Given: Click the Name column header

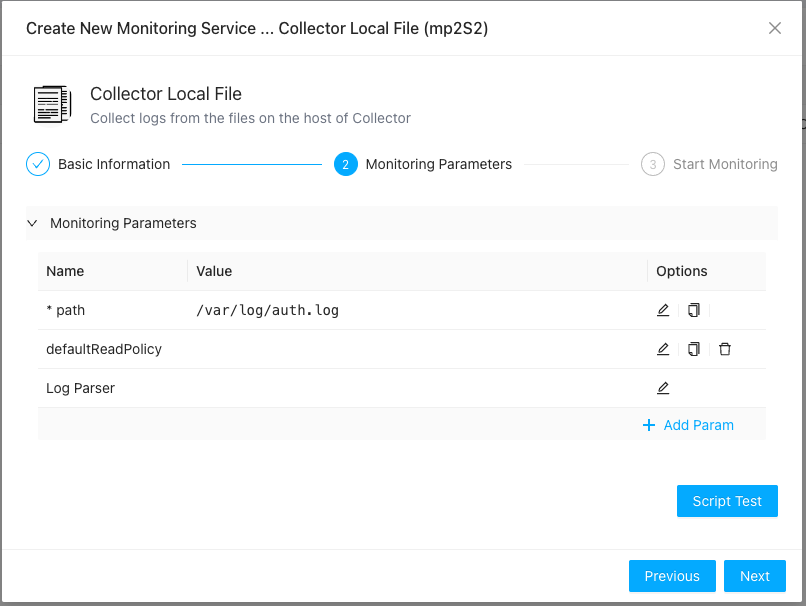Looking at the screenshot, I should click(x=66, y=271).
